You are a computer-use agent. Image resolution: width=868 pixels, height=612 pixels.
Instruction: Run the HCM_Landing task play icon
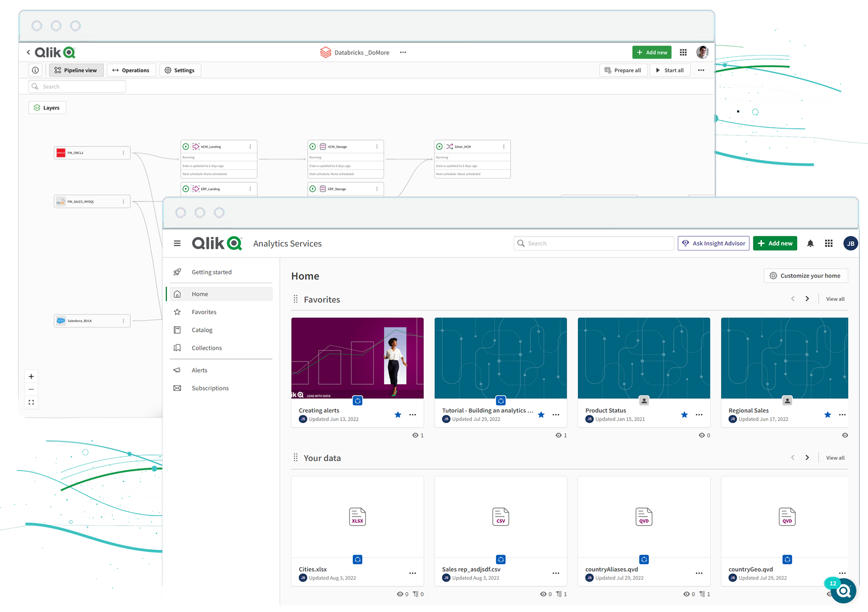pyautogui.click(x=186, y=146)
